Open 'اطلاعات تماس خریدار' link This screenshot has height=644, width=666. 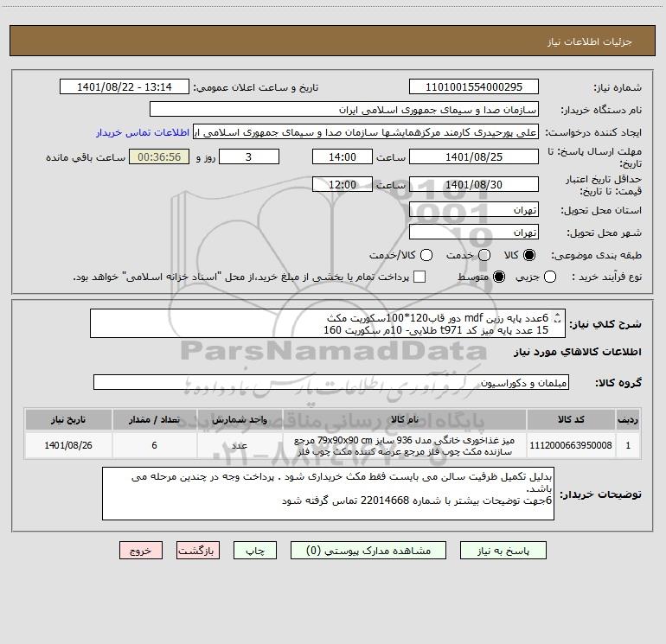143,132
